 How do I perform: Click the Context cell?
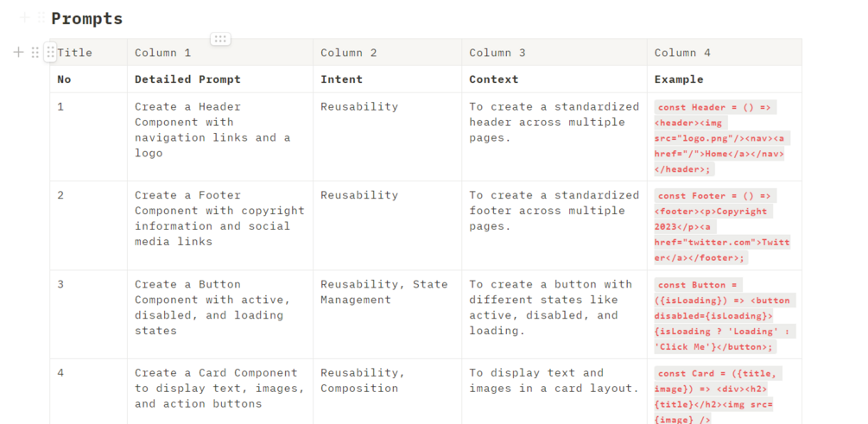(x=554, y=79)
